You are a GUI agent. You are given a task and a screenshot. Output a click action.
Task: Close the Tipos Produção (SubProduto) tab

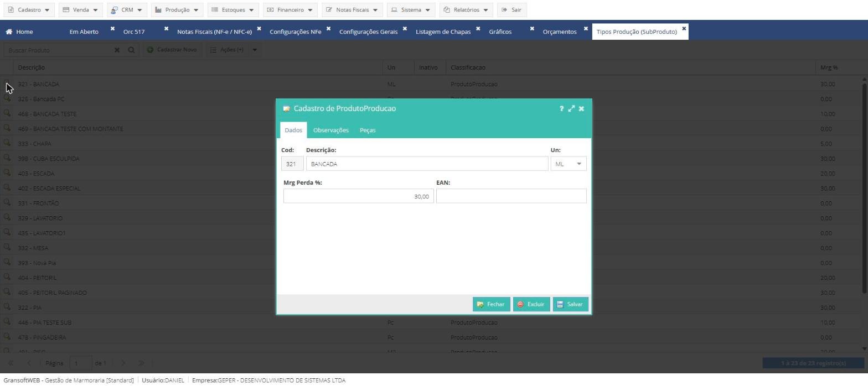pyautogui.click(x=684, y=28)
